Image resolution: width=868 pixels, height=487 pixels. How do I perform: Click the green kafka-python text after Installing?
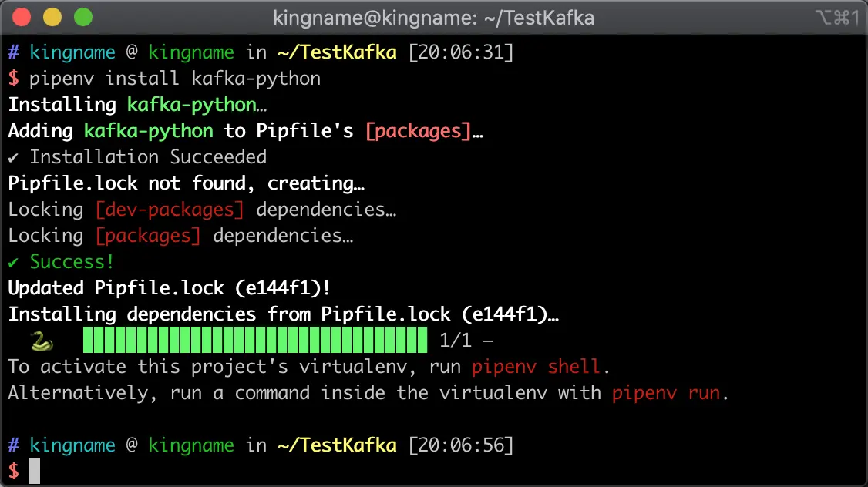pos(191,105)
